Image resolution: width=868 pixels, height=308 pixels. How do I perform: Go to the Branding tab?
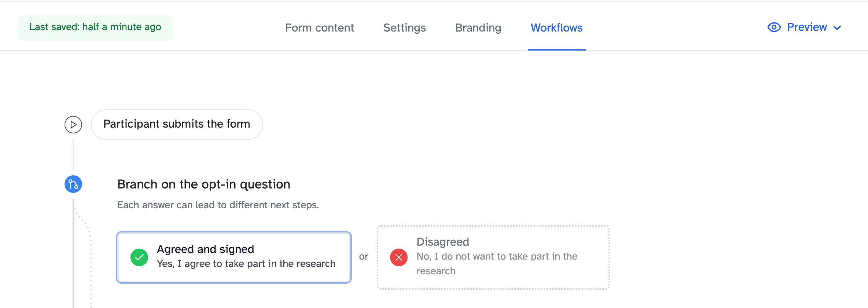[x=478, y=28]
